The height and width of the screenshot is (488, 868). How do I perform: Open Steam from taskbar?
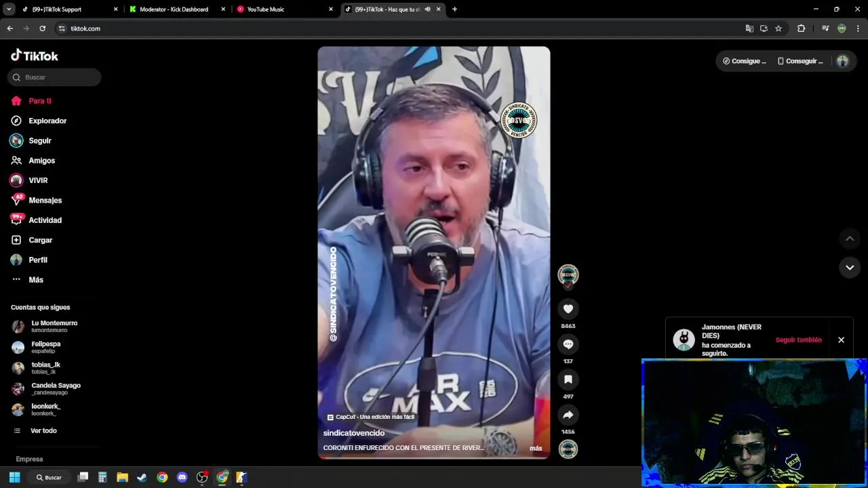[x=142, y=477]
